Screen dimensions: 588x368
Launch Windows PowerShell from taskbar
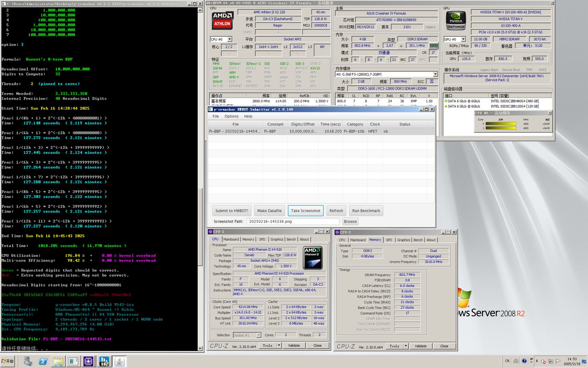43,361
